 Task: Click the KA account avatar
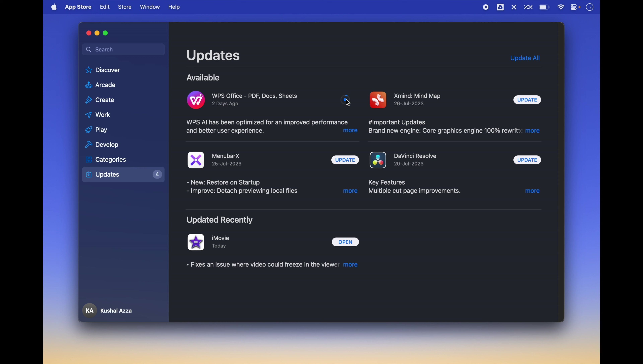coord(89,310)
